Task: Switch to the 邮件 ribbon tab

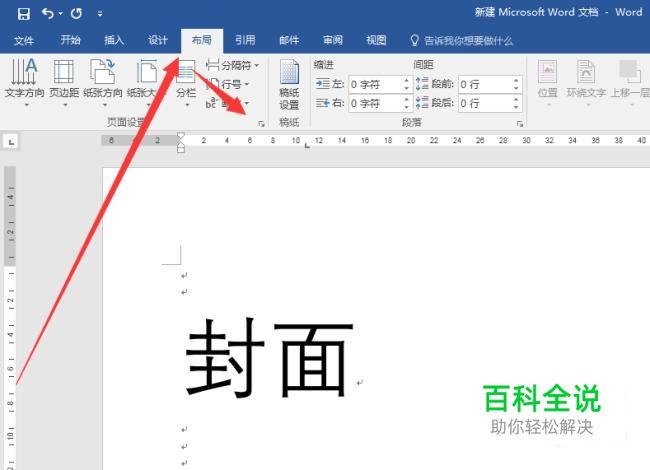Action: point(289,40)
